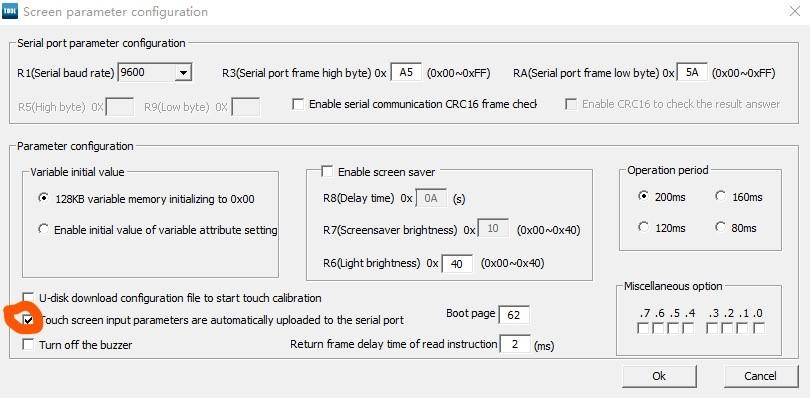Select 128KB variable memory initializing to 0x00
Viewport: 810px width, 398px height.
pyautogui.click(x=44, y=198)
